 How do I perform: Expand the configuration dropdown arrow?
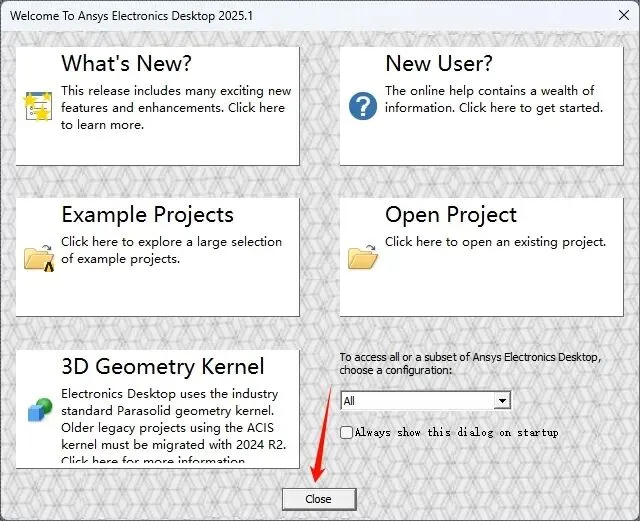502,401
